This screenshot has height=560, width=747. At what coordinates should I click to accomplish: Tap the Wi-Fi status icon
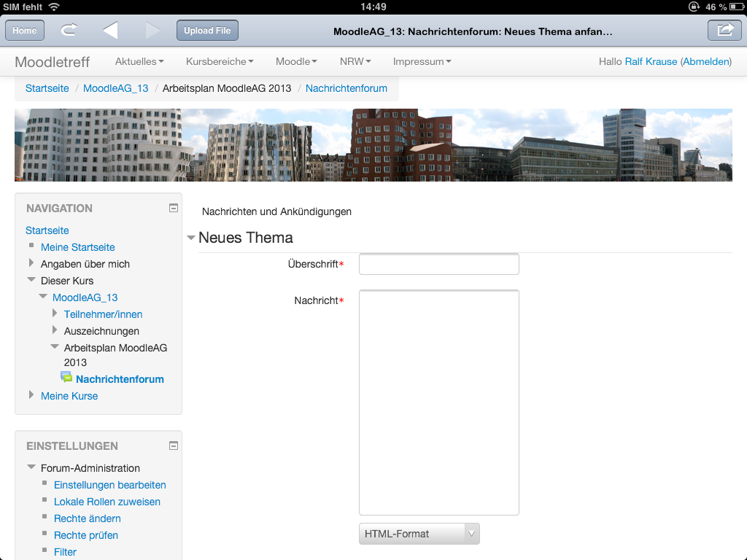[54, 7]
